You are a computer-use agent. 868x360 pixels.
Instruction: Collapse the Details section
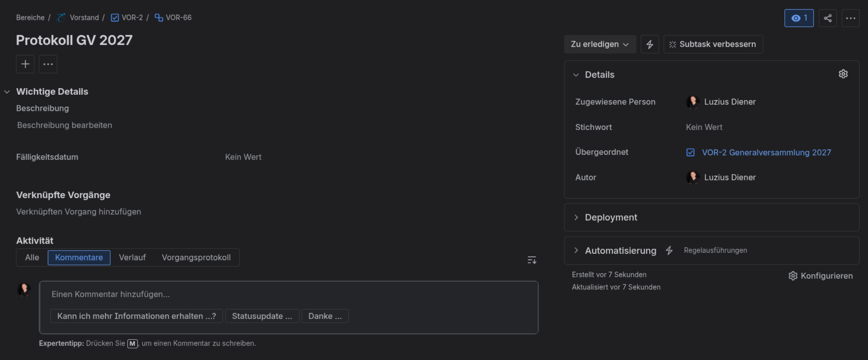point(576,75)
